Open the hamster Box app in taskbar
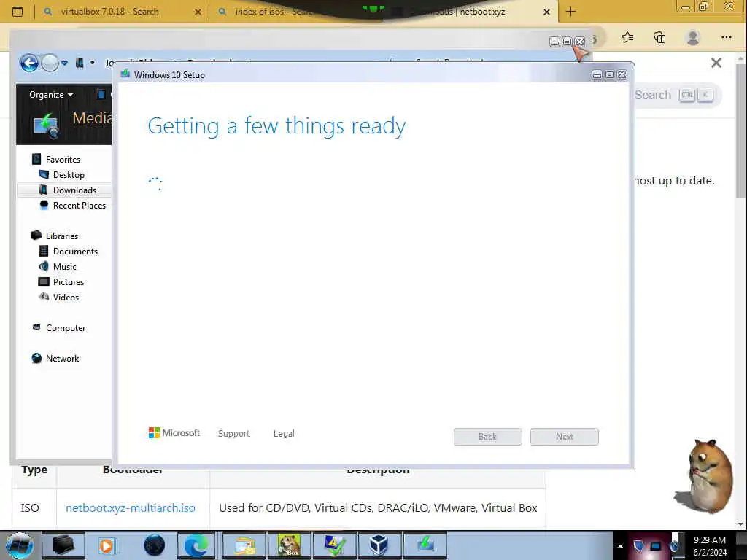747x560 pixels. pos(289,545)
